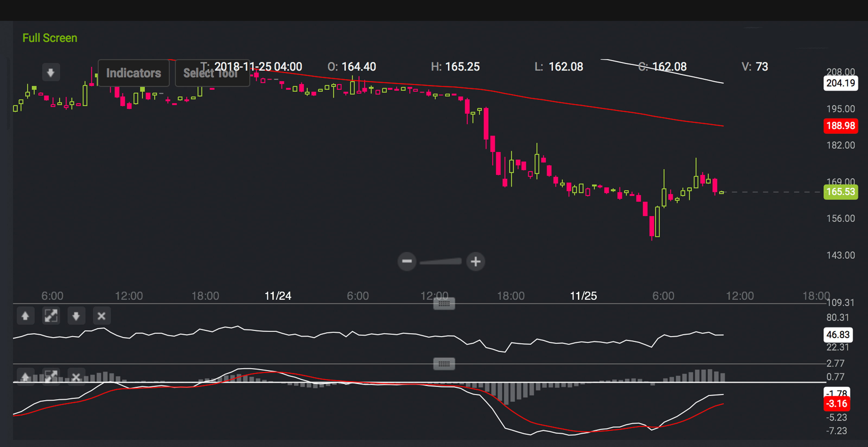The height and width of the screenshot is (447, 868).
Task: Click the 11/25 date marker on time axis
Action: point(583,296)
